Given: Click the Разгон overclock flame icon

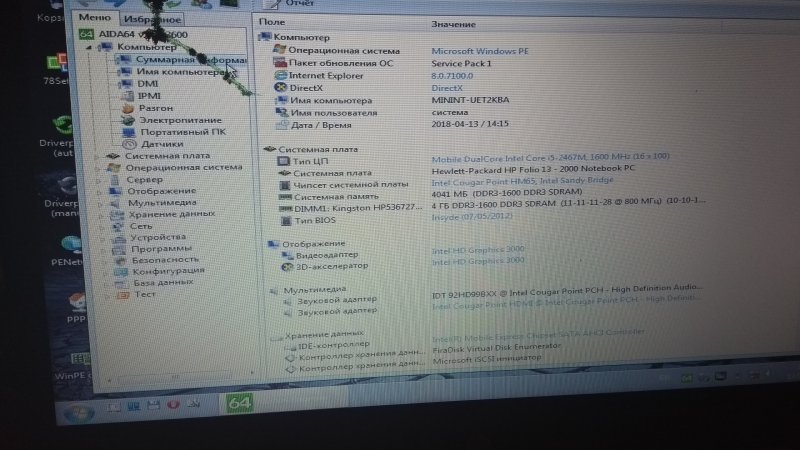Looking at the screenshot, I should (x=125, y=108).
